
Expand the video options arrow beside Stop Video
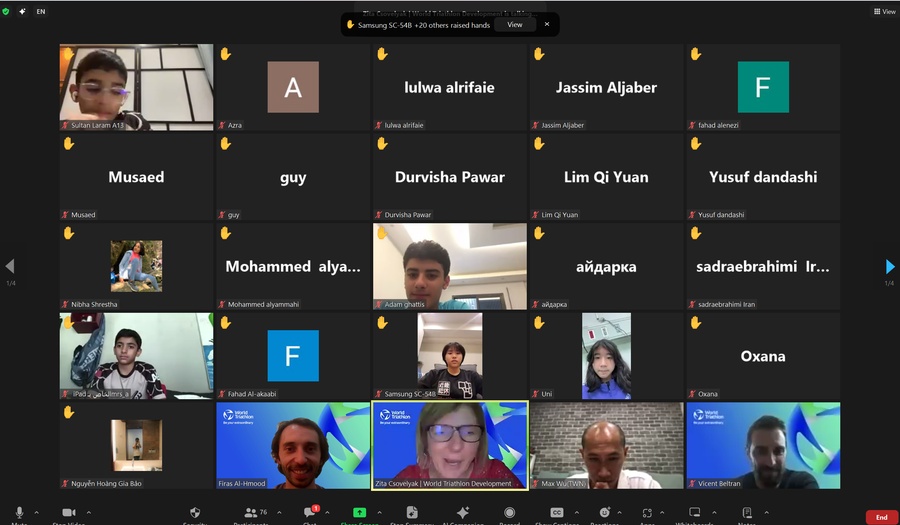[x=87, y=512]
